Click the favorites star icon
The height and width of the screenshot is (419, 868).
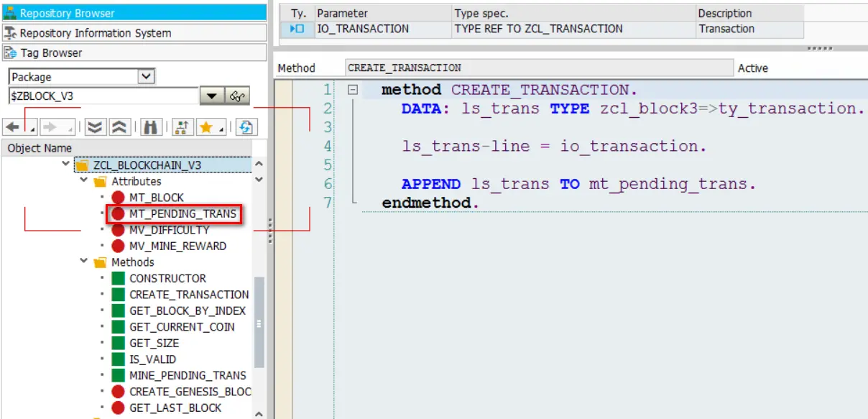[207, 127]
